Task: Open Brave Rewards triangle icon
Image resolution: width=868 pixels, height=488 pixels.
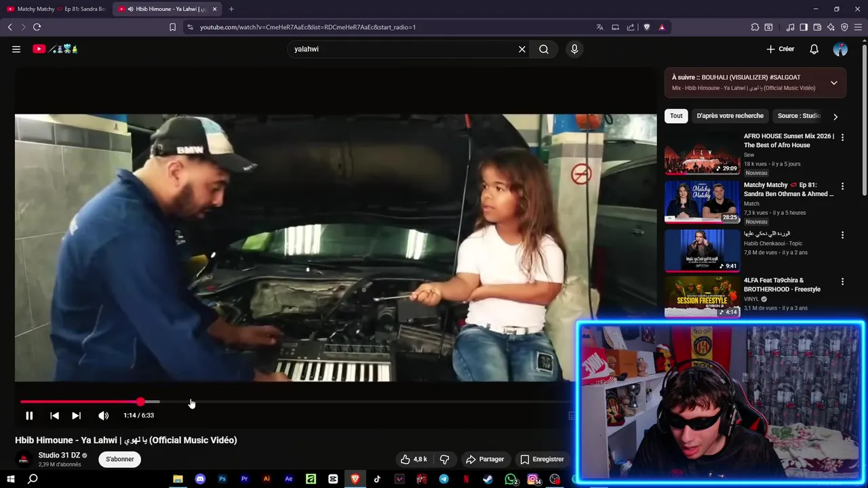Action: click(x=661, y=27)
